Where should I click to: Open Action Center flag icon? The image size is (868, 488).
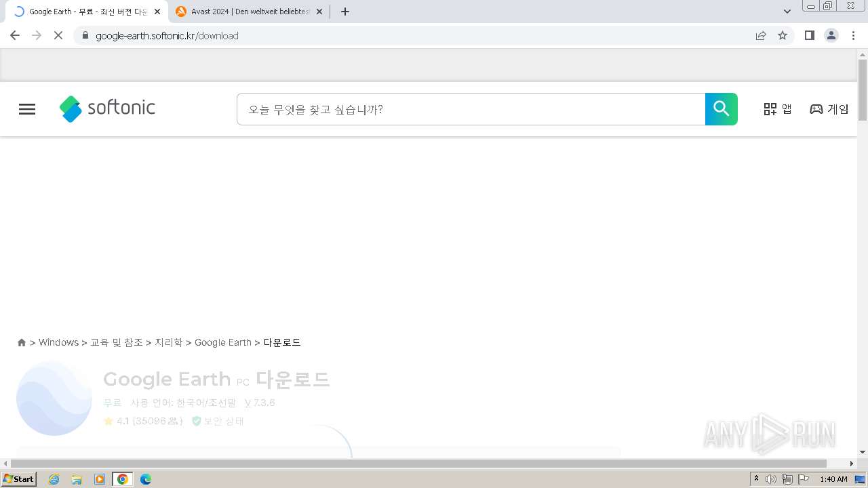[804, 479]
